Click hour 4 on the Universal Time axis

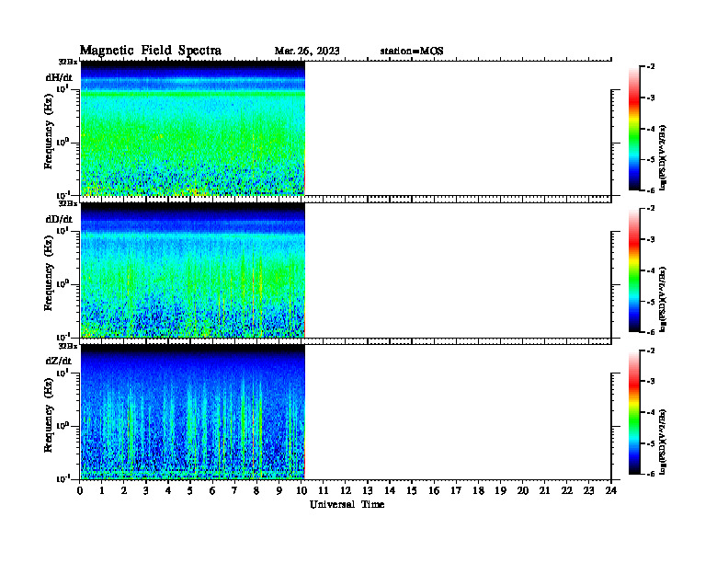pyautogui.click(x=168, y=491)
